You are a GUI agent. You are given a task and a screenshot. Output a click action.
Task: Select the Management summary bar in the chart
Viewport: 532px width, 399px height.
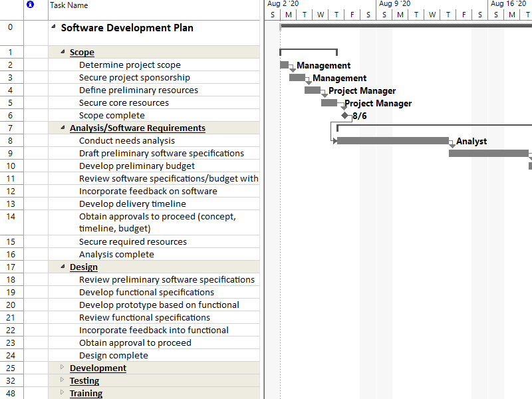tap(286, 65)
